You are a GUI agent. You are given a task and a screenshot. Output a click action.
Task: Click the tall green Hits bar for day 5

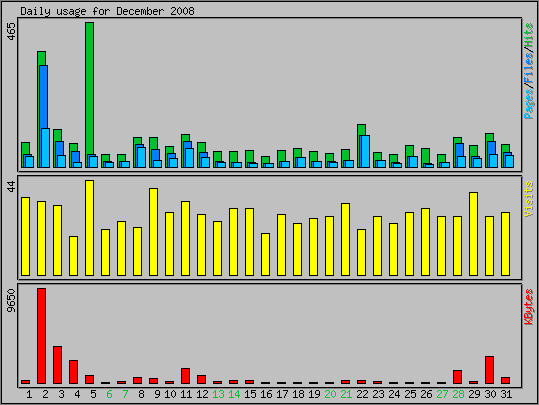(89, 89)
